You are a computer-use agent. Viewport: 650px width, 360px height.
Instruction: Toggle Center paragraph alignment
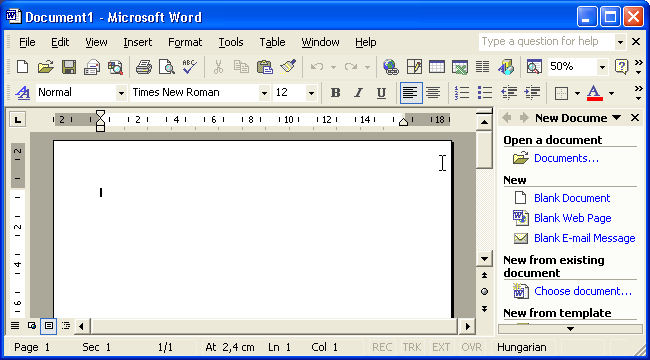click(x=433, y=93)
